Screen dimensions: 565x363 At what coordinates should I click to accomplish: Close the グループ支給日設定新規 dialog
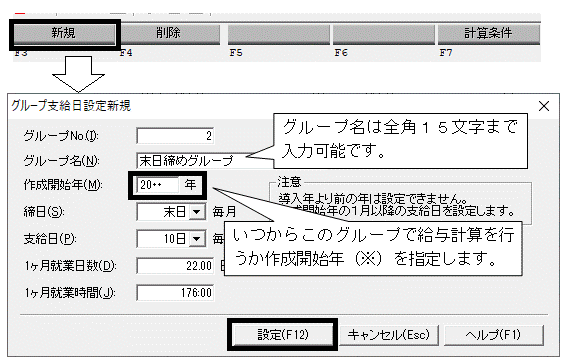click(x=544, y=106)
